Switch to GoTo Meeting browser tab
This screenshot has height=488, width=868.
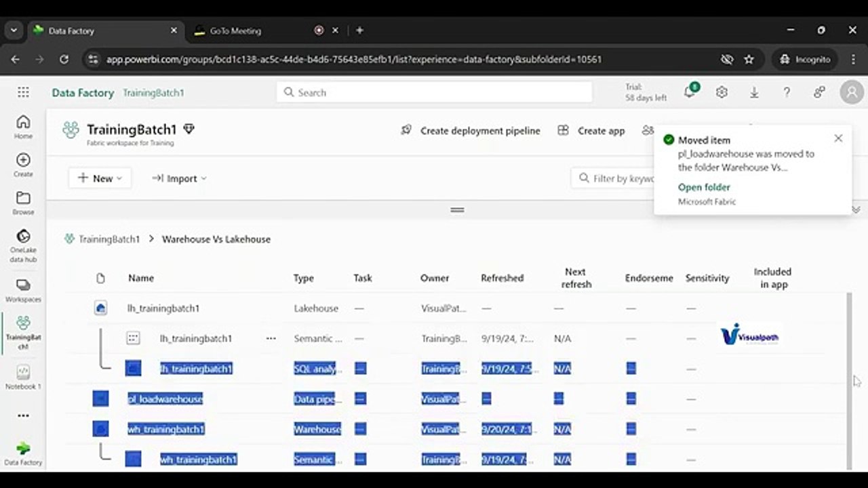[235, 30]
